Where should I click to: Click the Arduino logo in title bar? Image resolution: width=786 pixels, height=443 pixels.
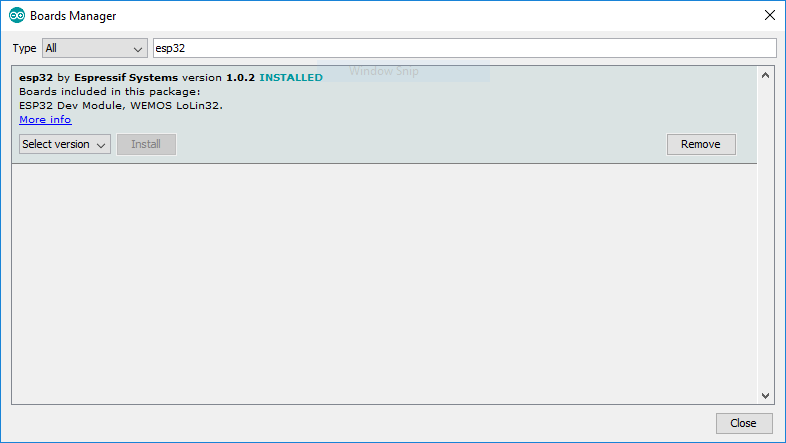[x=17, y=16]
